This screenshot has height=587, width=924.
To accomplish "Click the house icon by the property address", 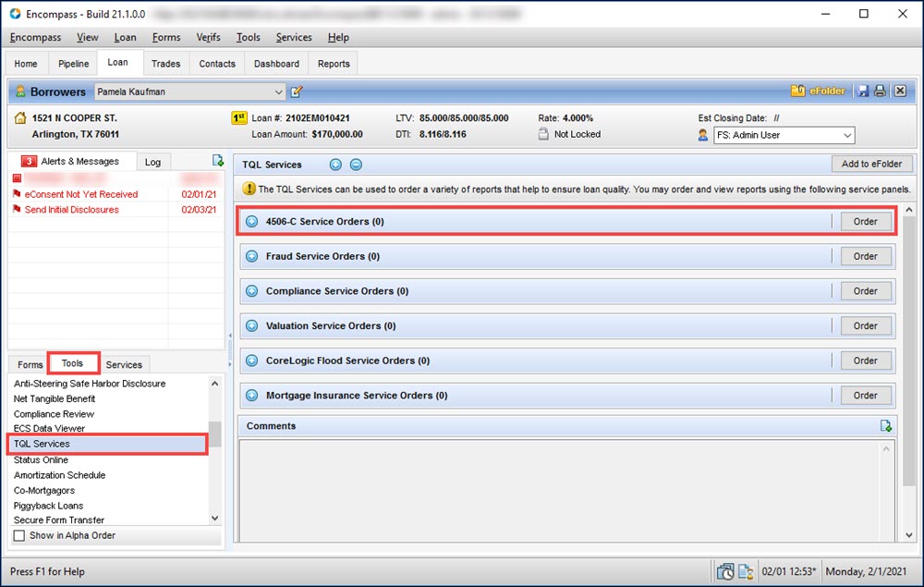I will pyautogui.click(x=20, y=118).
